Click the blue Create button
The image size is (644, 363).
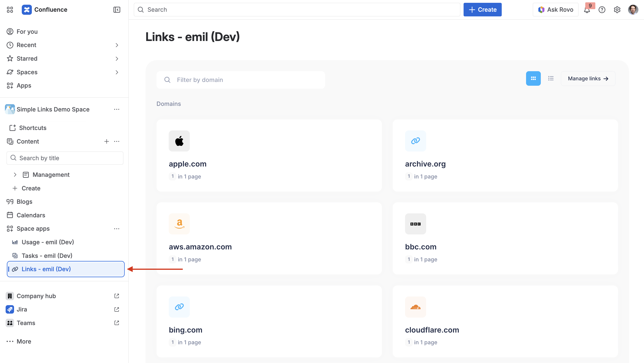[x=482, y=10]
